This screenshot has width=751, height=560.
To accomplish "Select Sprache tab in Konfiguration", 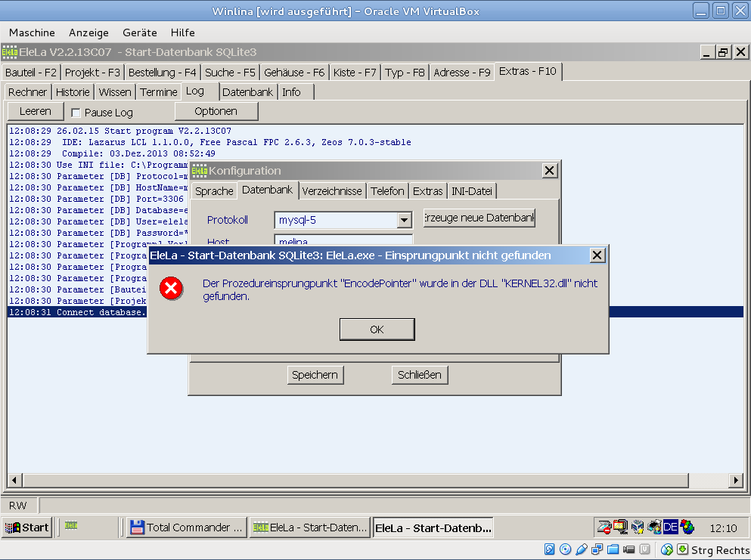I will click(x=214, y=191).
